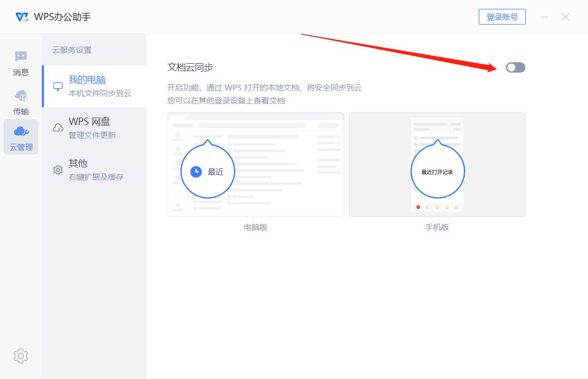
Task: Close the WPS办公助手 window
Action: pos(566,17)
